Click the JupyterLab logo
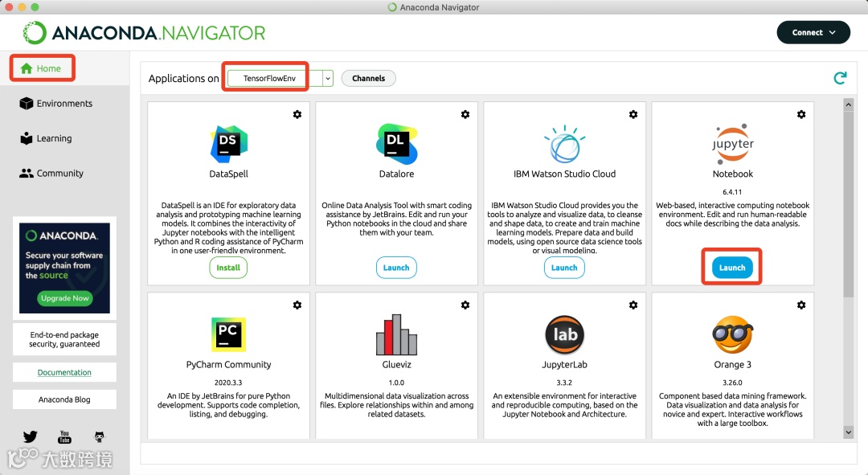Screen dimensions: 868x475 [565, 334]
